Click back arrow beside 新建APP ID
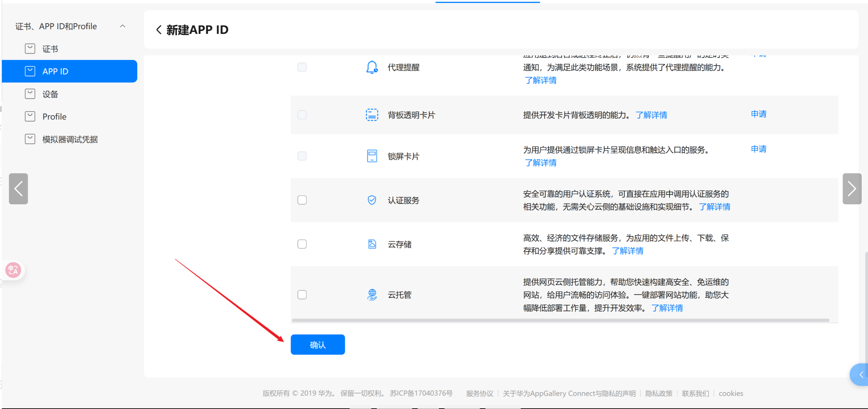 (159, 30)
